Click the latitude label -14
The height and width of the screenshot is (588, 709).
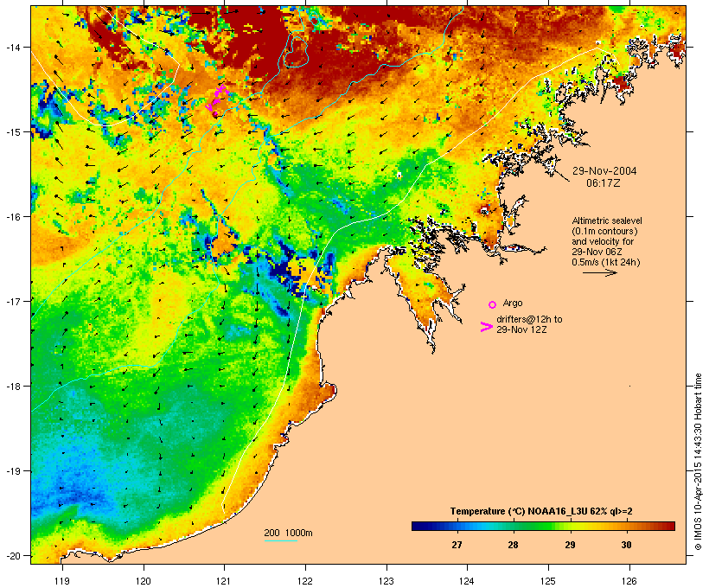(x=12, y=47)
